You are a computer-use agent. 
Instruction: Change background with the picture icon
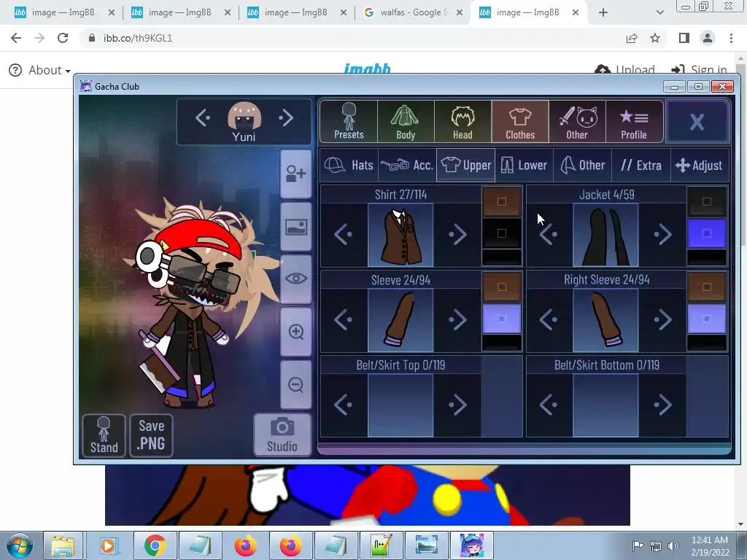[x=296, y=227]
